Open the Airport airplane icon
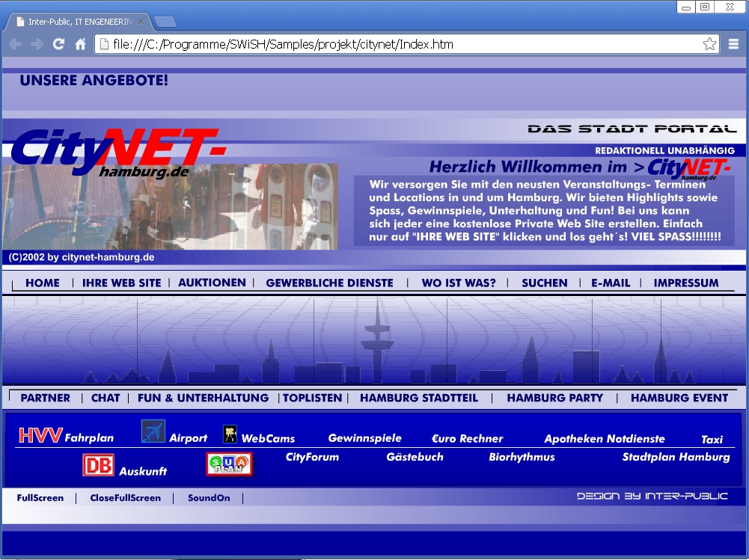The height and width of the screenshot is (560, 749). click(x=153, y=431)
